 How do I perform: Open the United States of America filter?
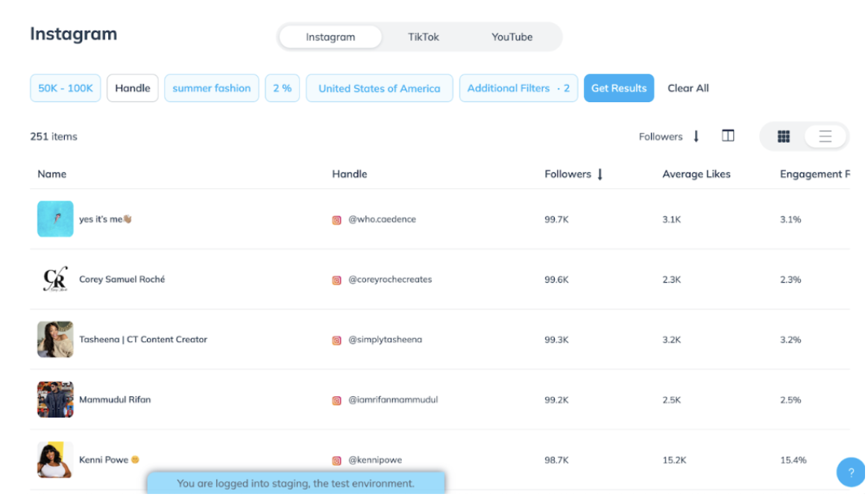coord(379,88)
